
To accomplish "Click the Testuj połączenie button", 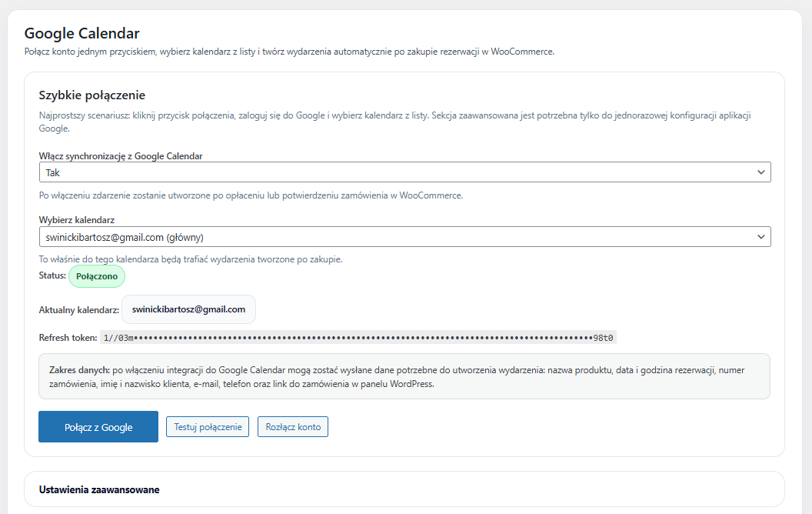I will 208,427.
